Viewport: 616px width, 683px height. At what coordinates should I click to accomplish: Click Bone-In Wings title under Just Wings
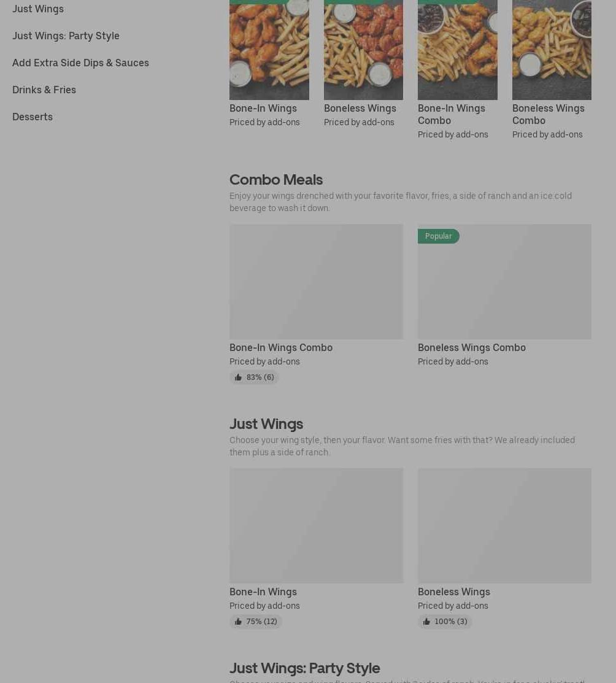[263, 592]
